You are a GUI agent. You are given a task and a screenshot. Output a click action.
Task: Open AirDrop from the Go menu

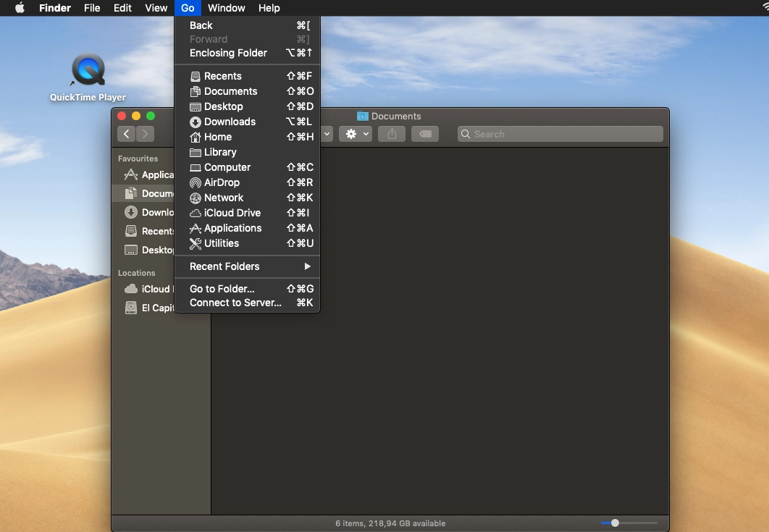tap(222, 182)
